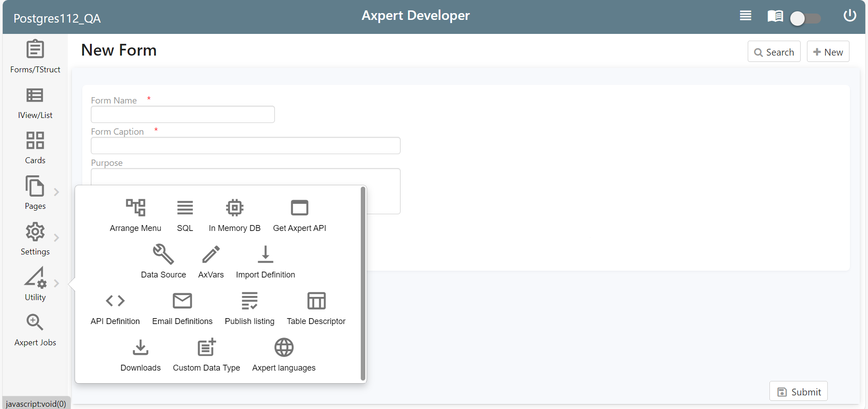Viewport: 868px width, 409px height.
Task: Open the Downloads icon in utility menu
Action: click(x=140, y=348)
